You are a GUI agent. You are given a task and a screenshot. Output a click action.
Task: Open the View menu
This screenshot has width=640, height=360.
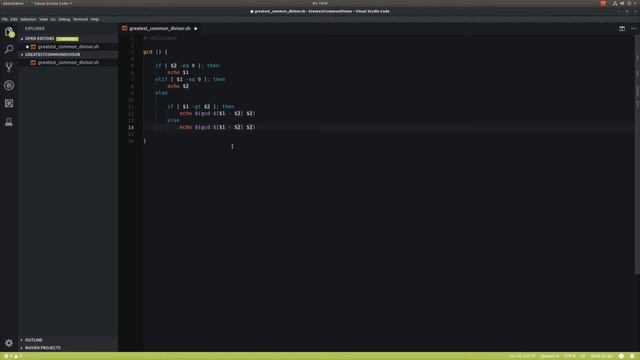tap(43, 19)
